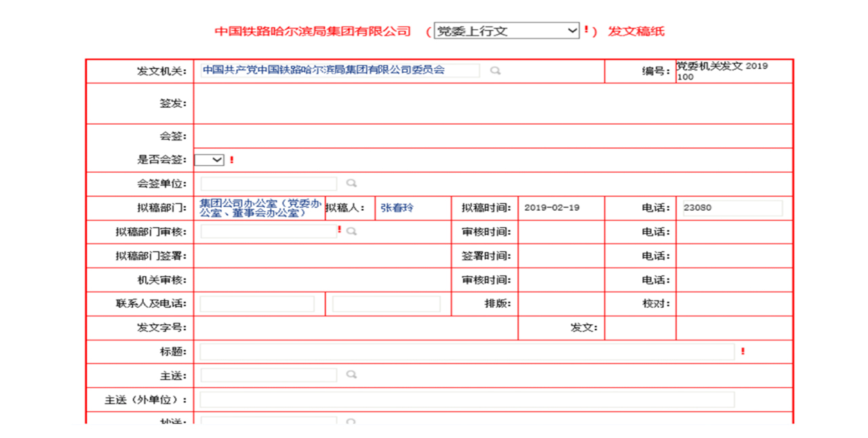Open the recipient search icon in the 主送 row
Image resolution: width=868 pixels, height=438 pixels.
351,374
